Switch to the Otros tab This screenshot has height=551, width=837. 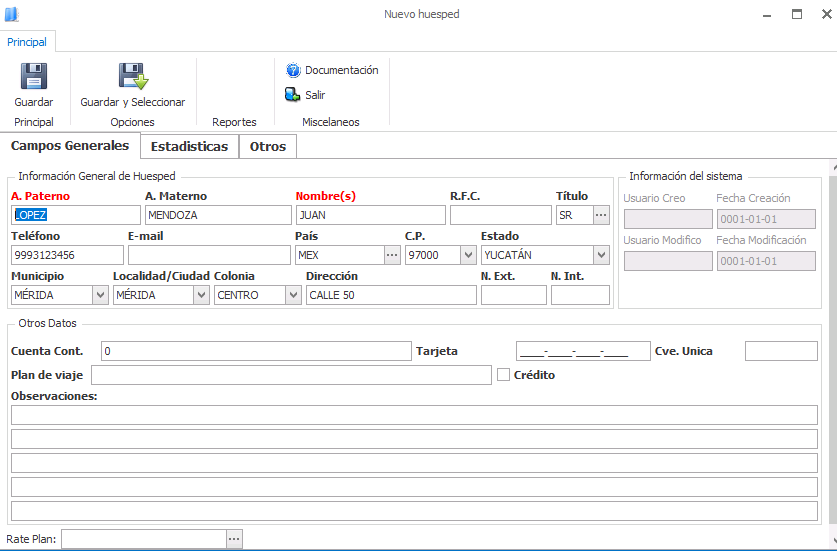[x=268, y=147]
